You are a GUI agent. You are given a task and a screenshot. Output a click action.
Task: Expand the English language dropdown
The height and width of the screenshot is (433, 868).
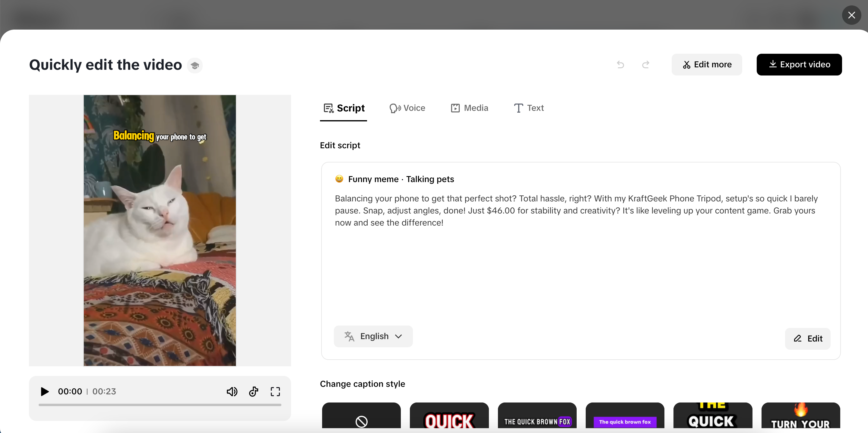(x=373, y=336)
